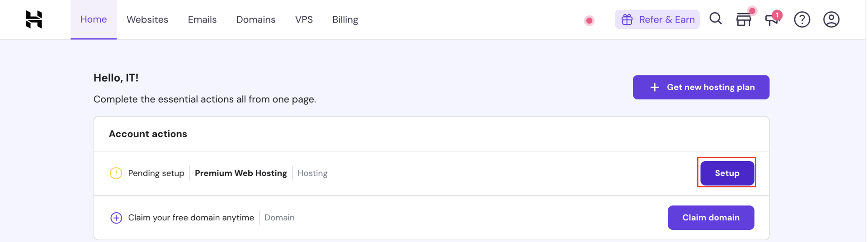This screenshot has width=868, height=242.
Task: View announcements megaphone notifications
Action: 772,19
